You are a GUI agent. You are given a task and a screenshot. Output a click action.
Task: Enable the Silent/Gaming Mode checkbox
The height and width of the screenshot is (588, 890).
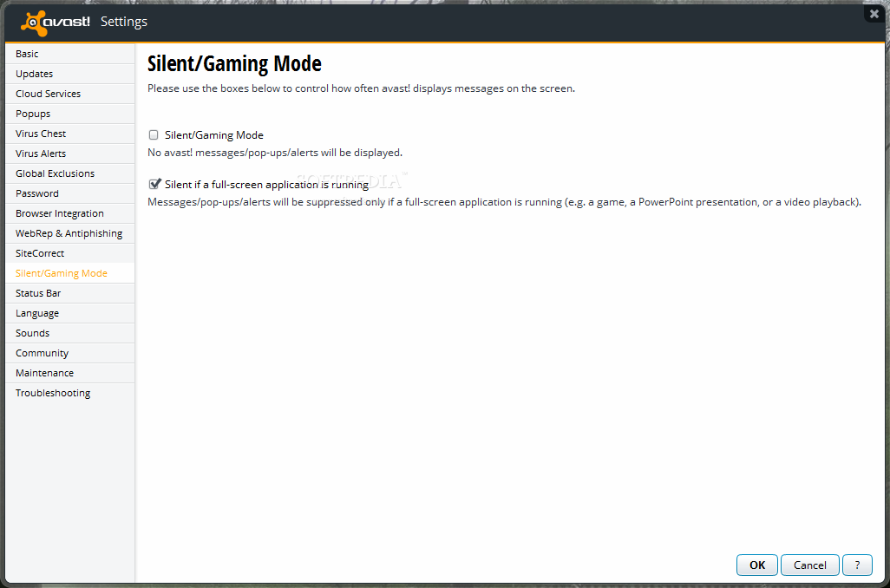pyautogui.click(x=154, y=135)
